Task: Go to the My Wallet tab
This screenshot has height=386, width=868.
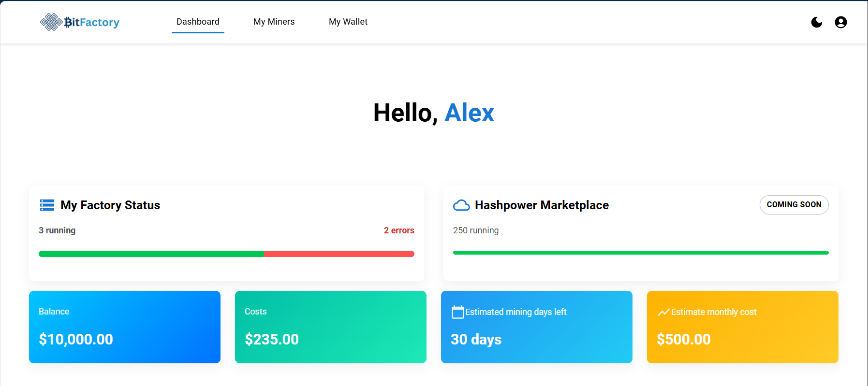Action: [348, 22]
